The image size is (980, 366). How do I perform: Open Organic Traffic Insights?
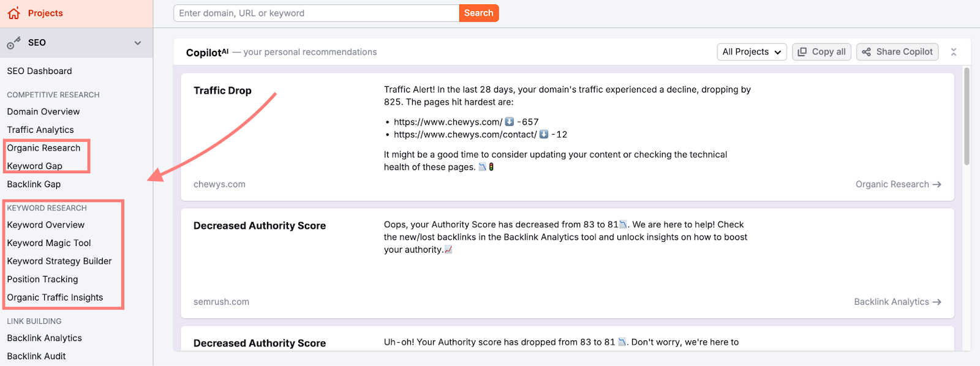[x=55, y=297]
